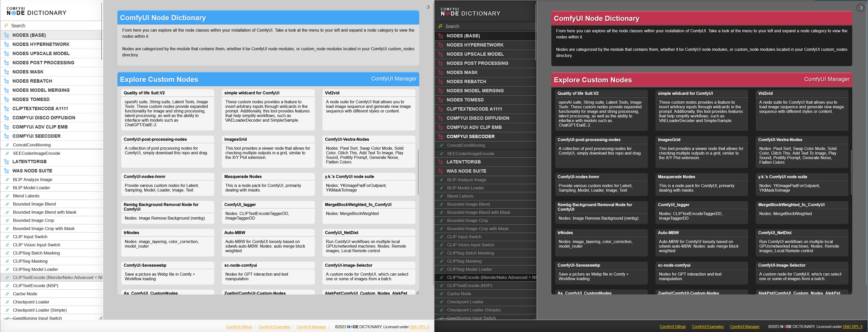Open GNU GPL-3 license link, light window
Screen dimensions: 868x332
coord(419,327)
